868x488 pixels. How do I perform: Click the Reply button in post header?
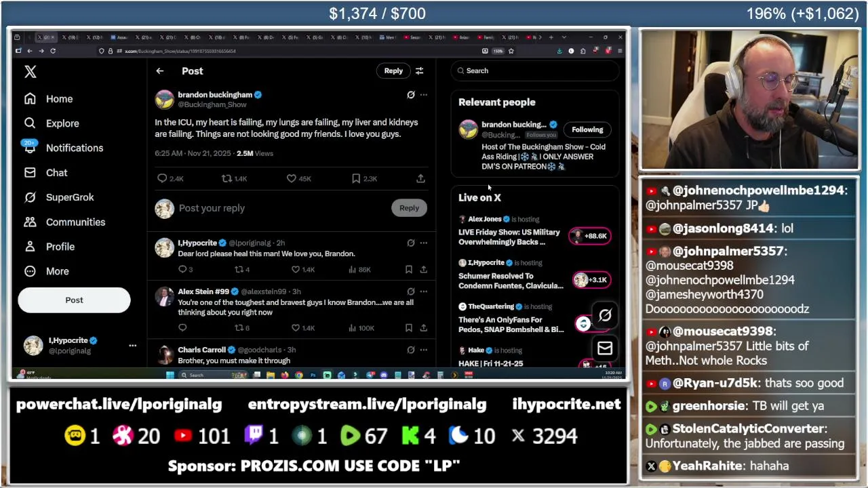pyautogui.click(x=393, y=71)
